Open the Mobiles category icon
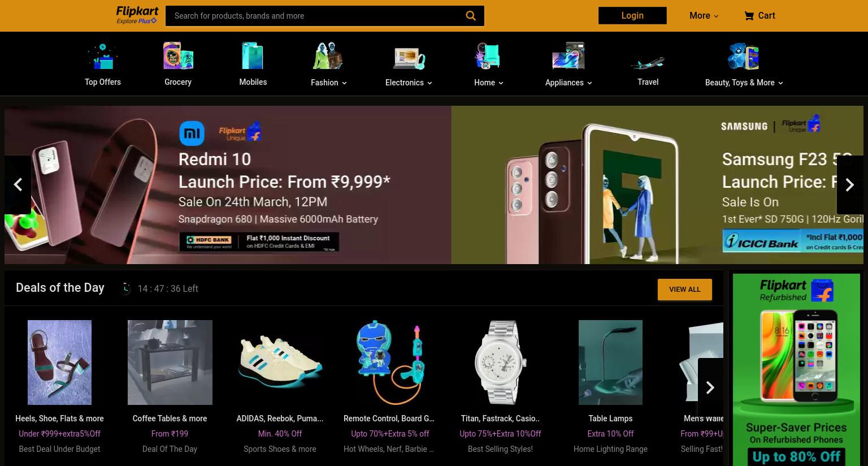The width and height of the screenshot is (868, 466). 253,56
